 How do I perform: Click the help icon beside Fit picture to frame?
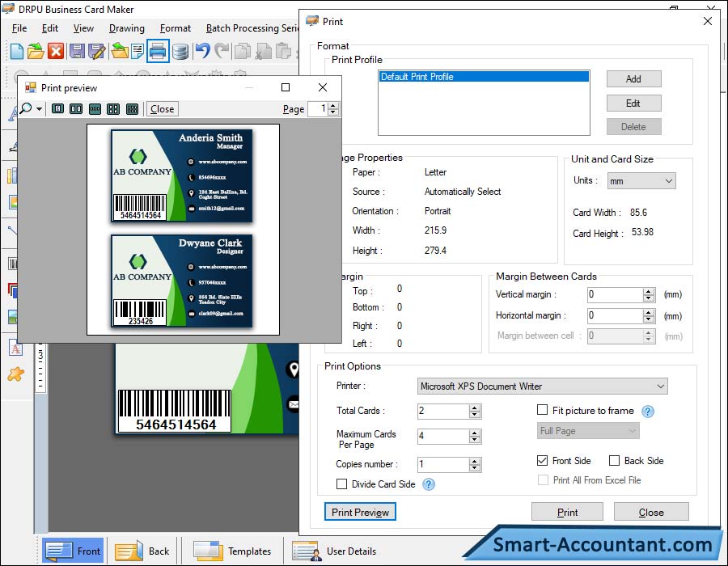coord(648,412)
